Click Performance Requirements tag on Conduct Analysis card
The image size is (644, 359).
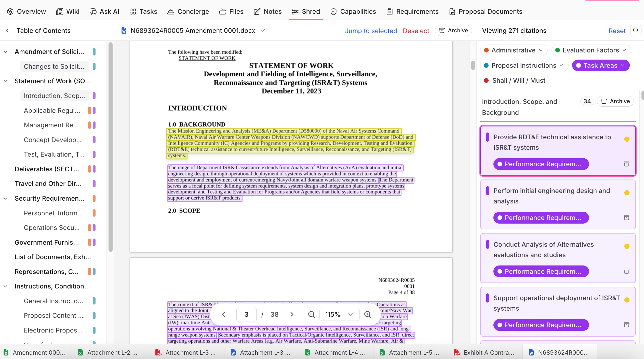541,271
